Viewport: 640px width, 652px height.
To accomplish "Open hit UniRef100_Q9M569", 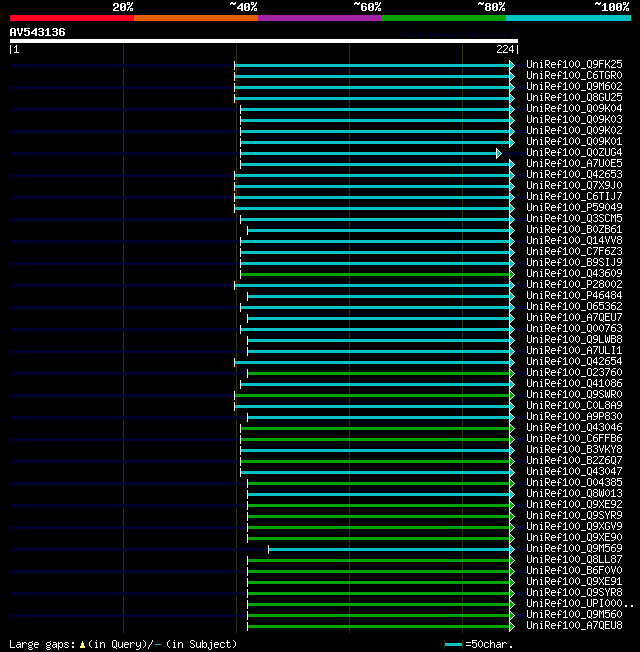I will pos(574,548).
